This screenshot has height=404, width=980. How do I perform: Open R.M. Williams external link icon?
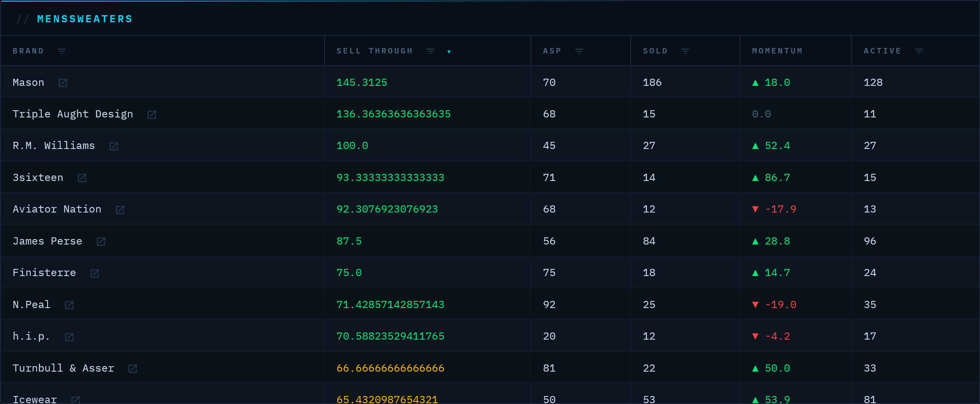click(x=114, y=146)
